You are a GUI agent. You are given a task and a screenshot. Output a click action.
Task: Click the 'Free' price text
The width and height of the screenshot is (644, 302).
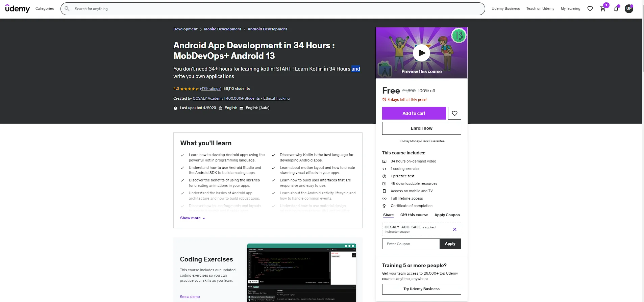pyautogui.click(x=391, y=91)
